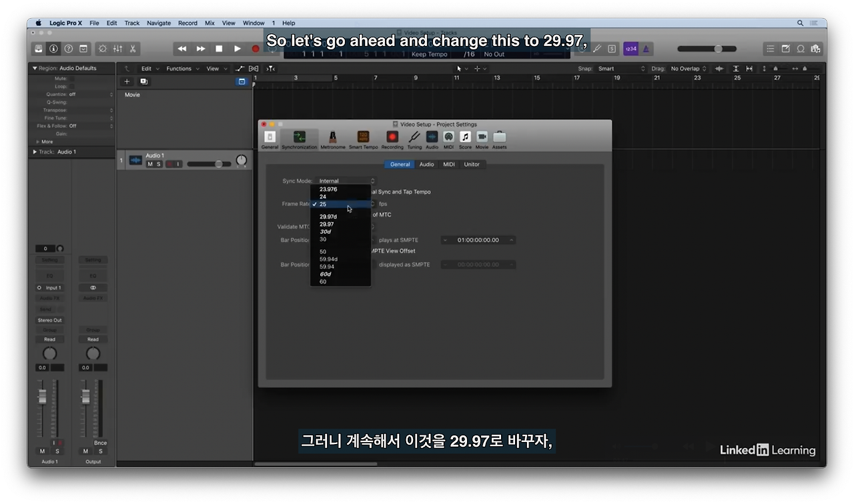854x504 pixels.
Task: Toggle the Mute checkbox in Region inspector
Action: coord(72,79)
